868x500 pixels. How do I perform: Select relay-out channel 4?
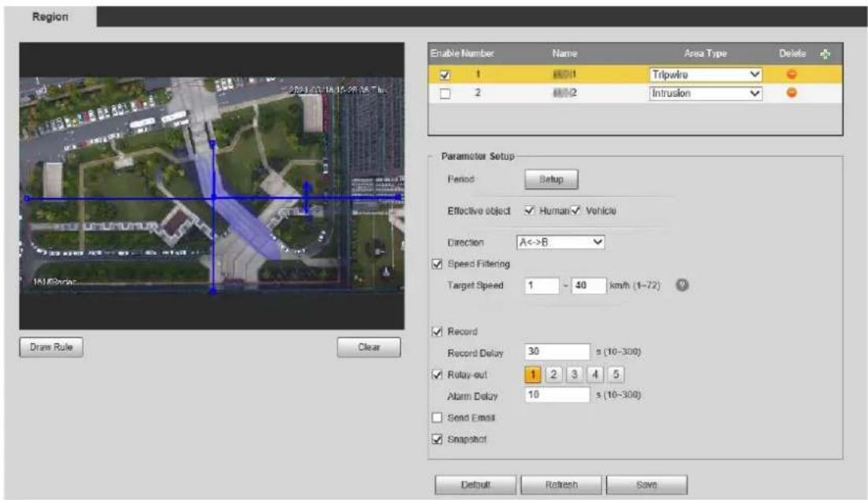595,375
